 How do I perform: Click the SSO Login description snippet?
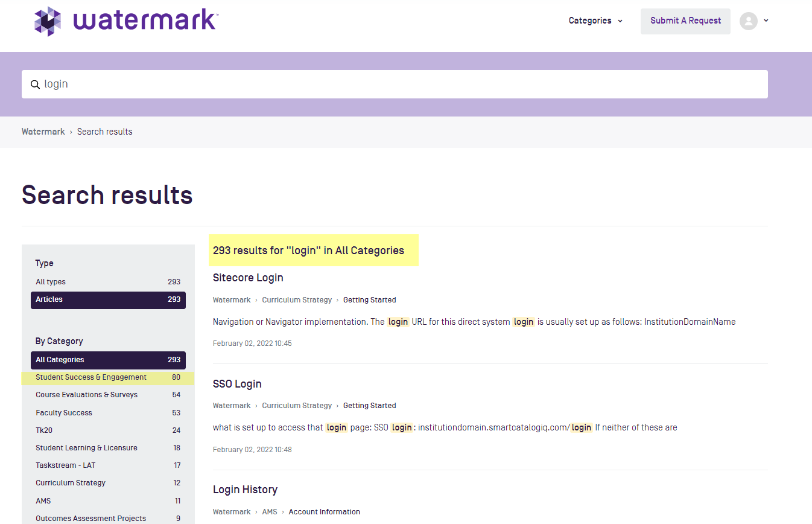[x=445, y=427]
